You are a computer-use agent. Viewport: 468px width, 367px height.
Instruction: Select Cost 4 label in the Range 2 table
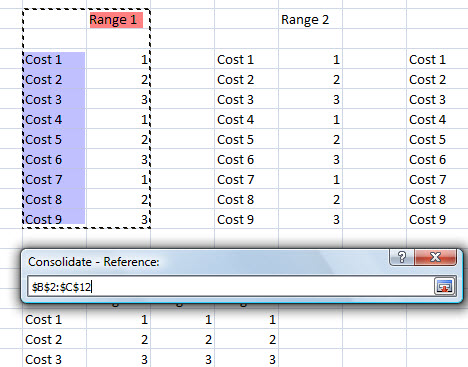coord(235,120)
